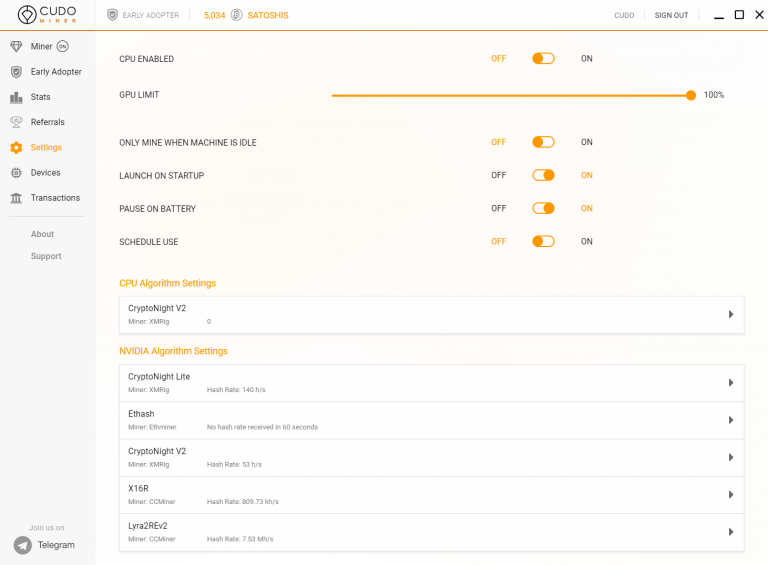The height and width of the screenshot is (565, 768).
Task: Toggle the CPU ENABLED switch
Action: click(x=543, y=59)
